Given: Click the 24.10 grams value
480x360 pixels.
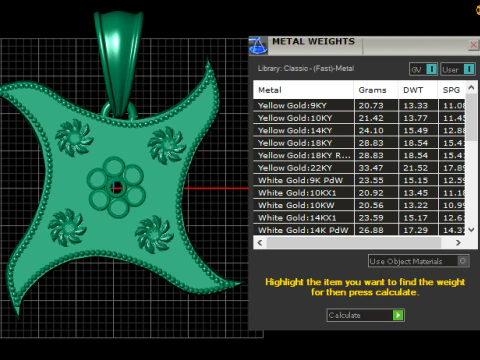Looking at the screenshot, I should 371,131.
